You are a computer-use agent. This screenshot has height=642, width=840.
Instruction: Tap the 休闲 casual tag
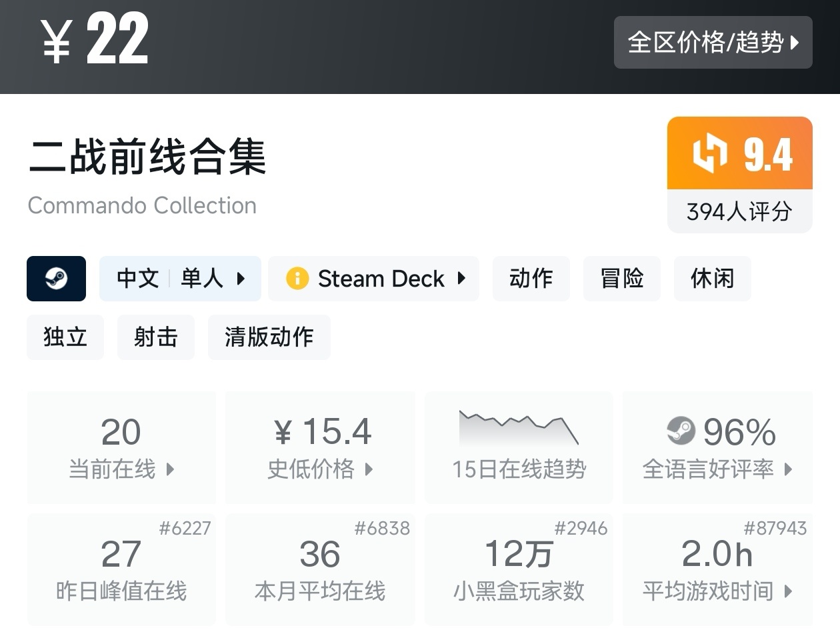(712, 279)
